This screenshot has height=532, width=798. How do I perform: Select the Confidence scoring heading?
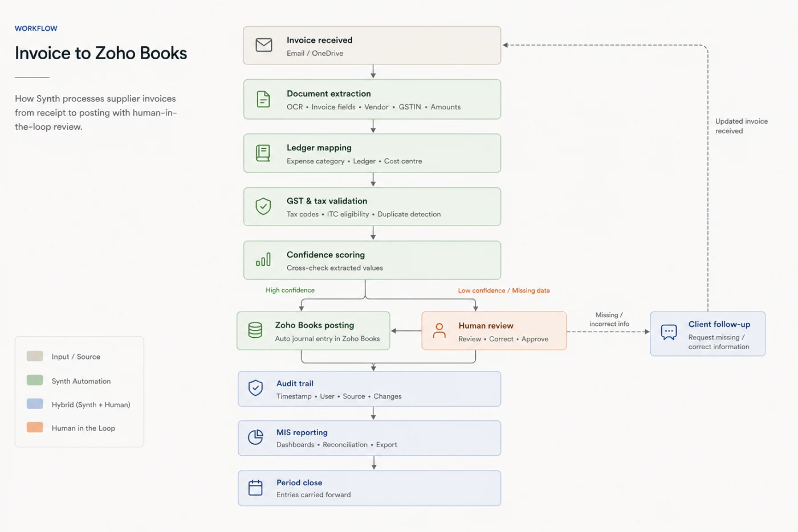click(x=325, y=255)
